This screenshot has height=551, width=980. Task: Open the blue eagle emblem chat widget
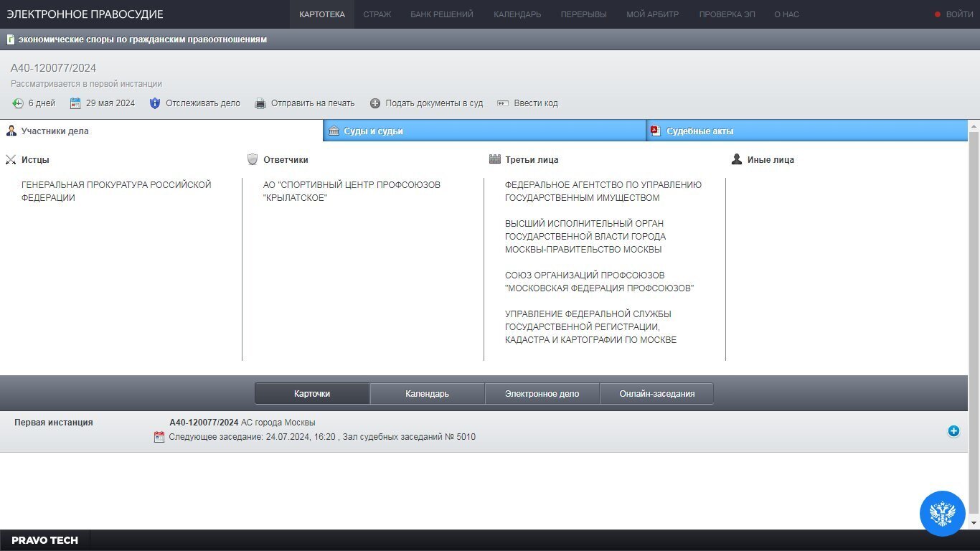[x=942, y=513]
